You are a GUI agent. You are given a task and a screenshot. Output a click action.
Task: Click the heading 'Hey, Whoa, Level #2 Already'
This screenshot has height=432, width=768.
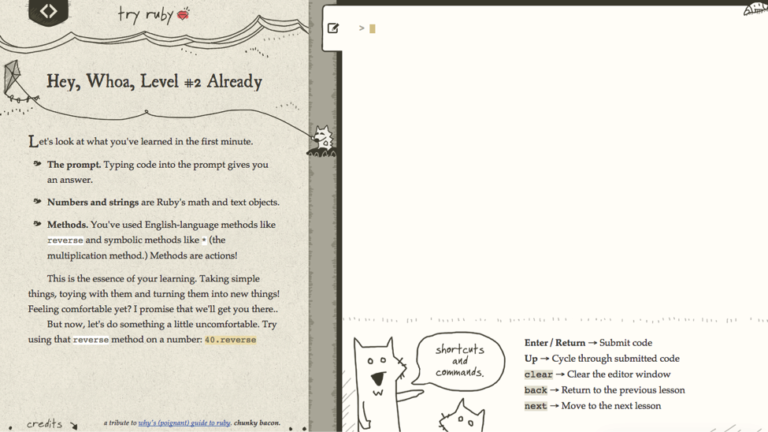click(x=154, y=81)
